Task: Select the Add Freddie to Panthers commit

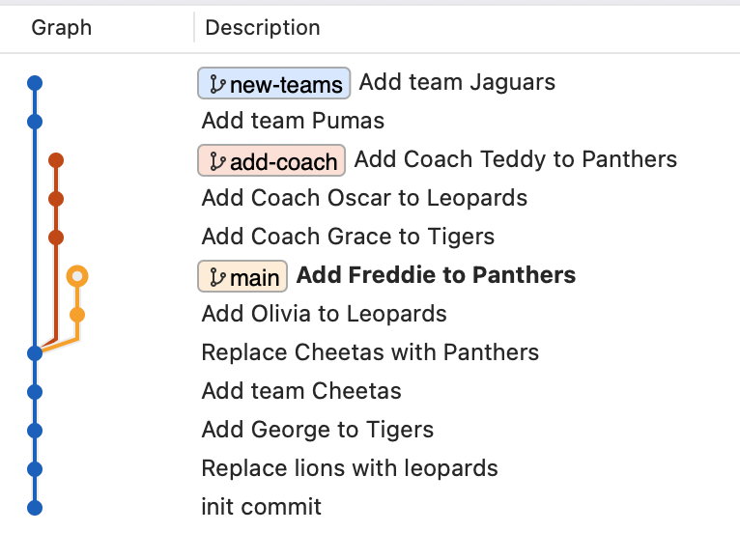Action: [436, 275]
